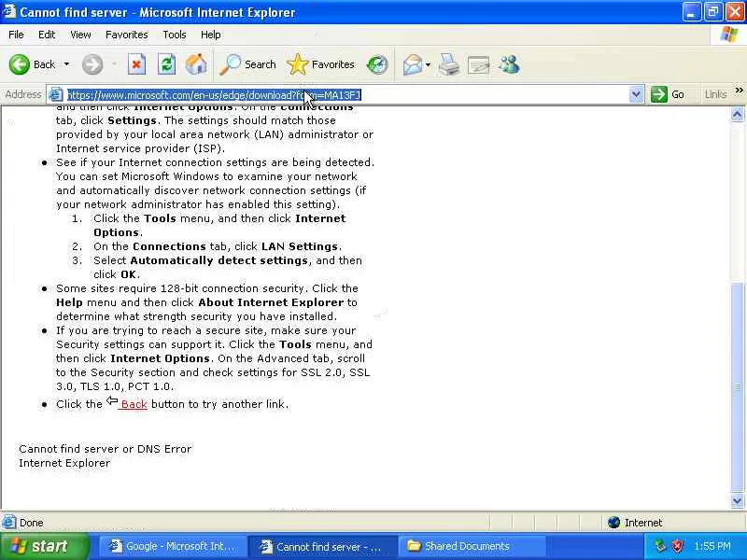Expand the Address bar dropdown arrow
The width and height of the screenshot is (747, 560).
click(636, 95)
